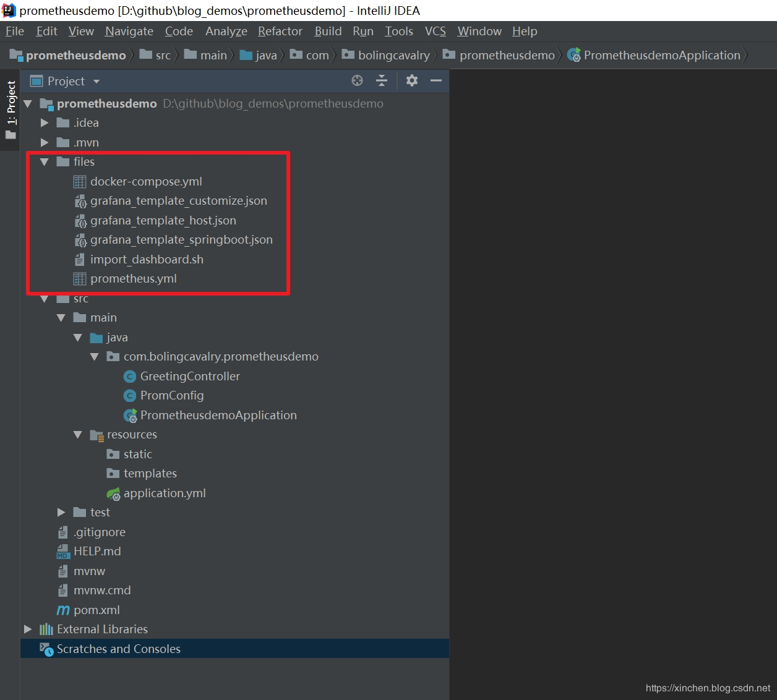The width and height of the screenshot is (777, 700).
Task: Click the IntelliJ IDEA logo in title bar
Action: click(x=9, y=11)
